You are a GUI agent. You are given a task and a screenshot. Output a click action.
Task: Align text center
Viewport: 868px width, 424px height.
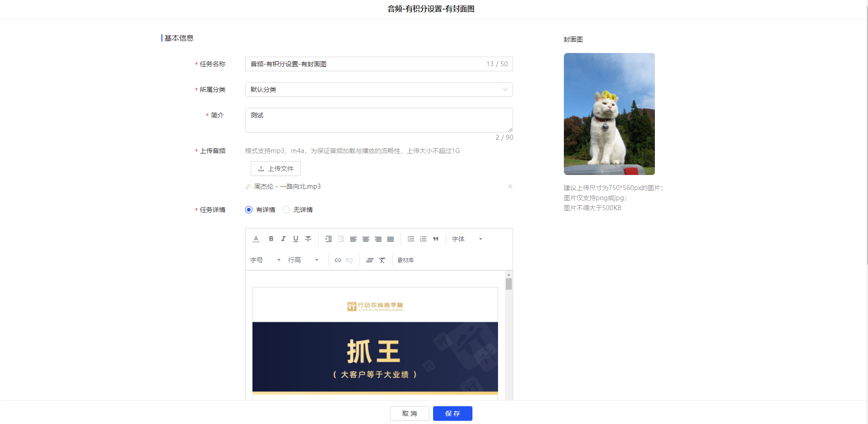[366, 239]
